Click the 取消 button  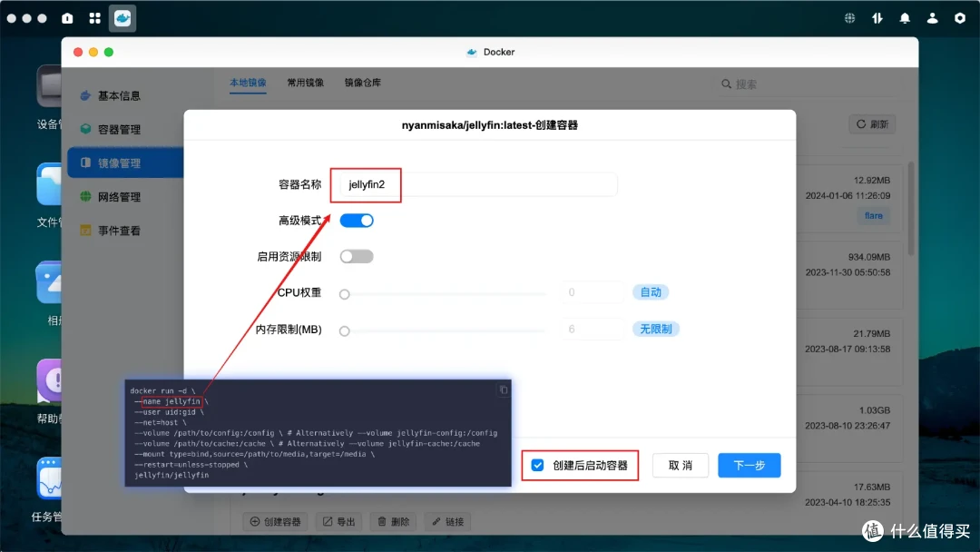[680, 465]
